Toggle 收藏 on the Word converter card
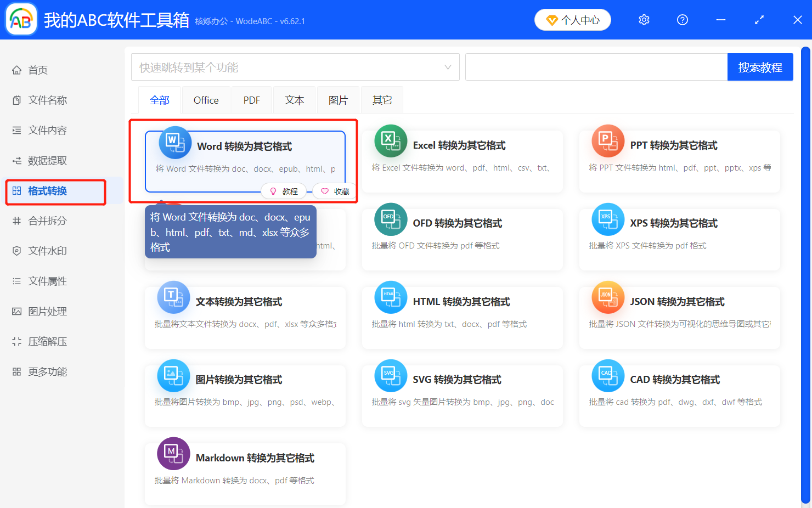This screenshot has width=812, height=508. click(334, 191)
